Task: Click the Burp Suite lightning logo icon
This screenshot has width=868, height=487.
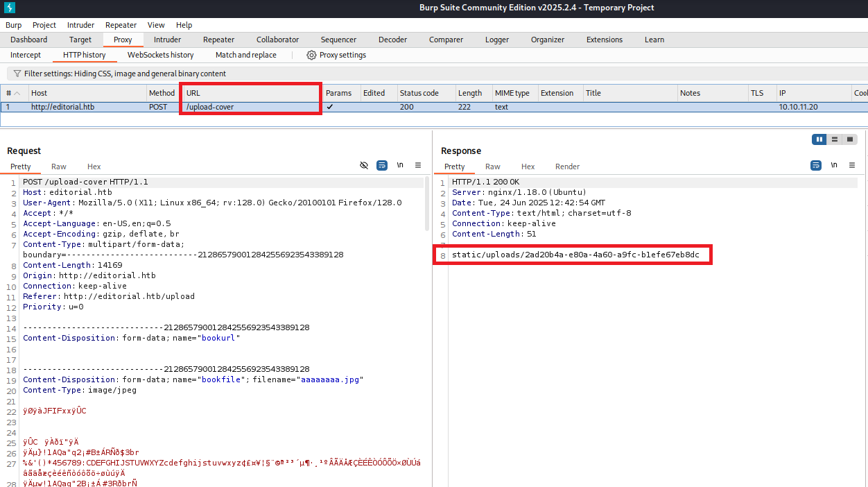Action: point(10,8)
